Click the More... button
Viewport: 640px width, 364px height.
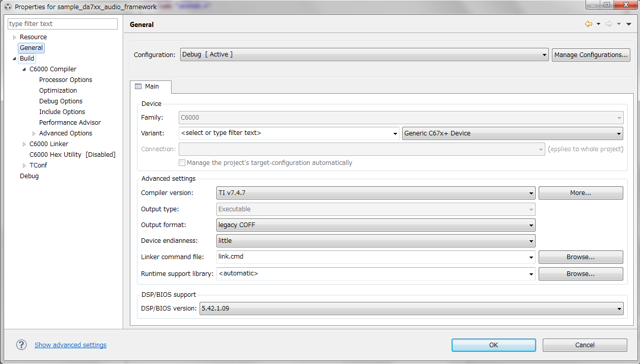pyautogui.click(x=580, y=193)
